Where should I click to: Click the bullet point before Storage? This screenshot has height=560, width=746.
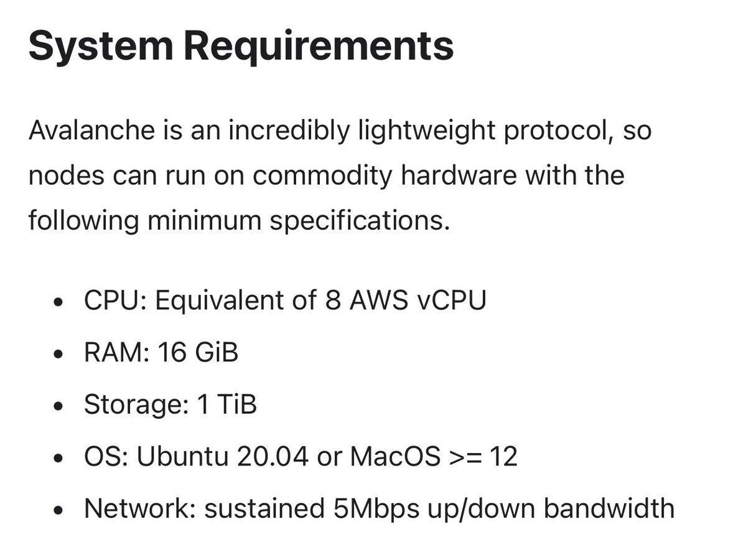(x=58, y=407)
